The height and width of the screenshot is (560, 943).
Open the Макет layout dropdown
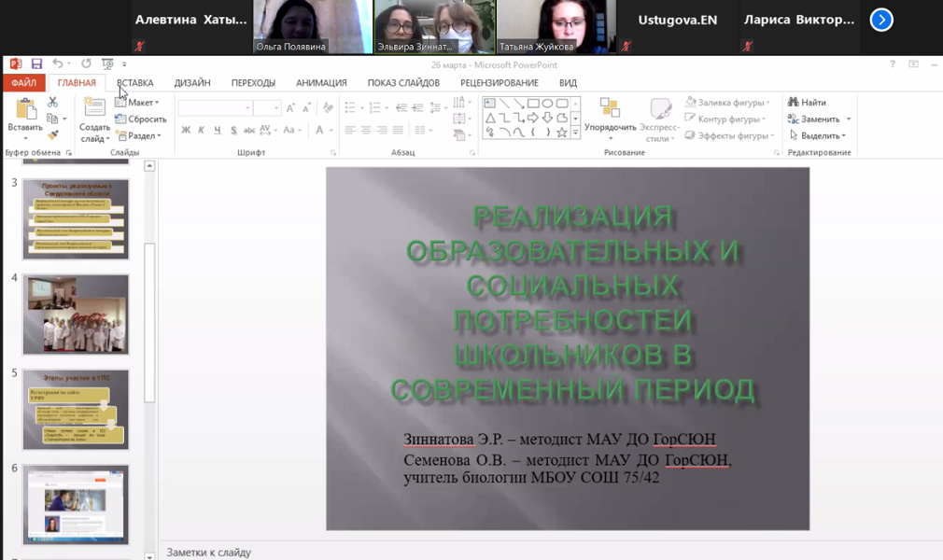coord(137,103)
